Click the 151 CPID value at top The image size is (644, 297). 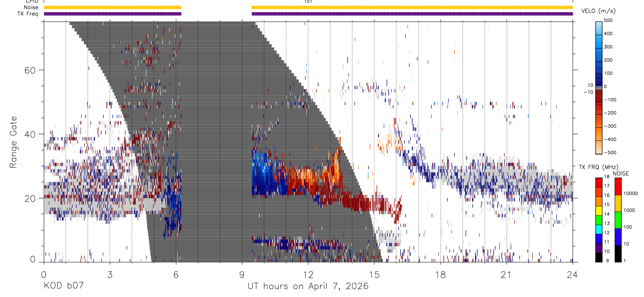(308, 2)
